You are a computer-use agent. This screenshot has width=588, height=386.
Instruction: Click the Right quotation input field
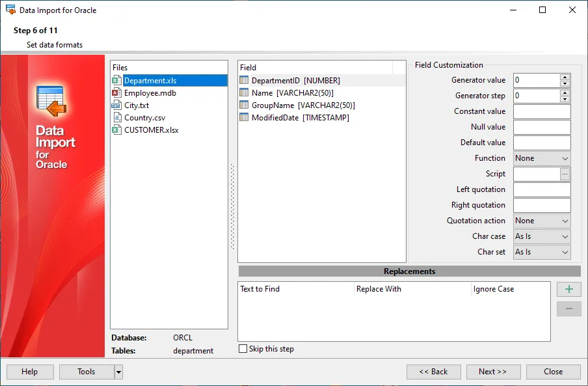point(542,205)
